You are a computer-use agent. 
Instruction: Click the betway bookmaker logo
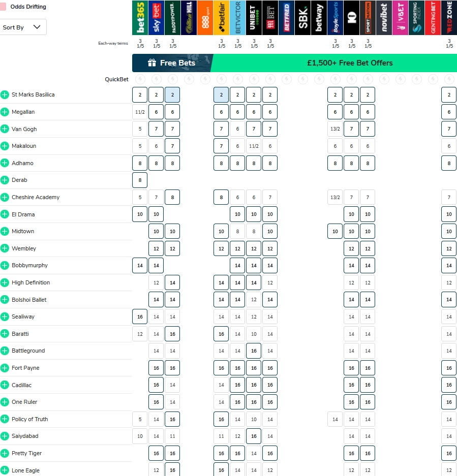[x=319, y=18]
